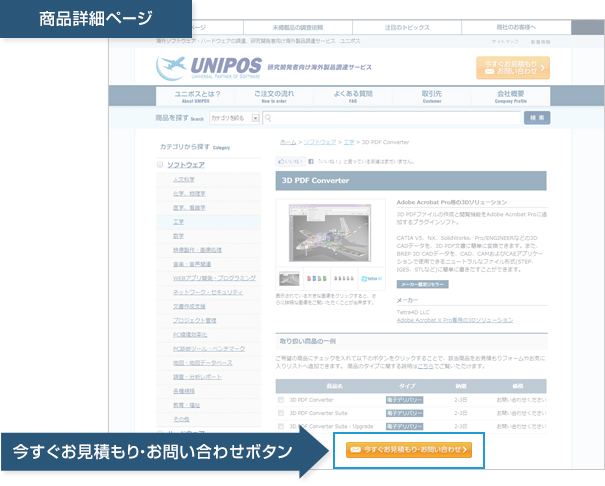
Task: Click the Facebook logo icon beside the like text
Action: click(x=311, y=161)
